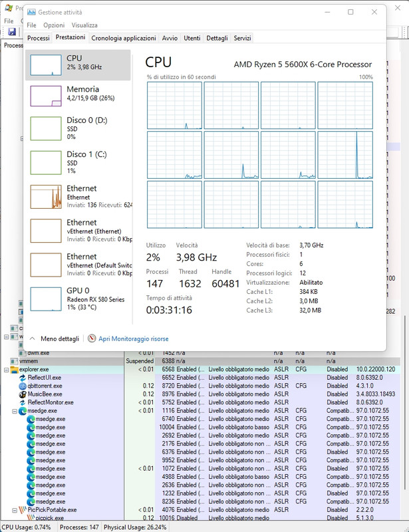The image size is (409, 532).
Task: Click Edge icon of msedge.exe PID 6740
Action: 31,419
